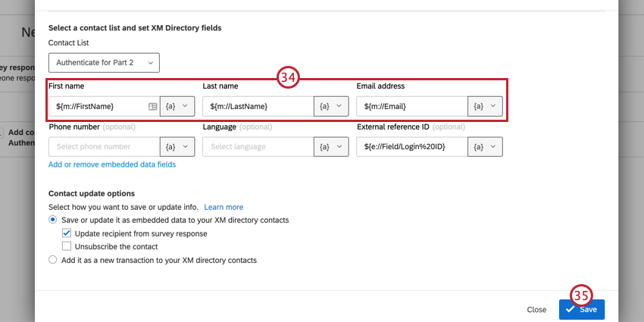Click the contact card icon in First name field
The image size is (644, 322).
152,107
